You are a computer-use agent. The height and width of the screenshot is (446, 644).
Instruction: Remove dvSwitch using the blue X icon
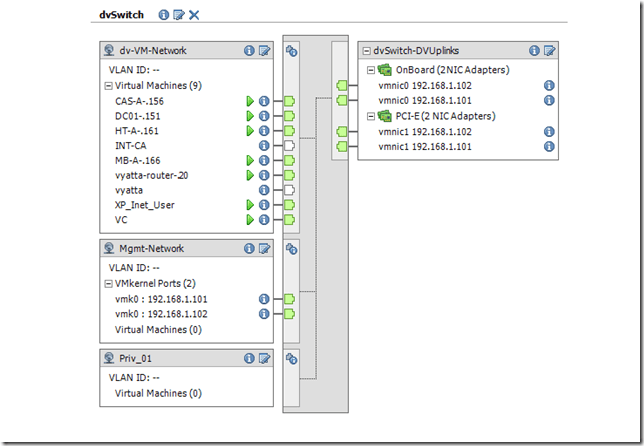tap(194, 15)
